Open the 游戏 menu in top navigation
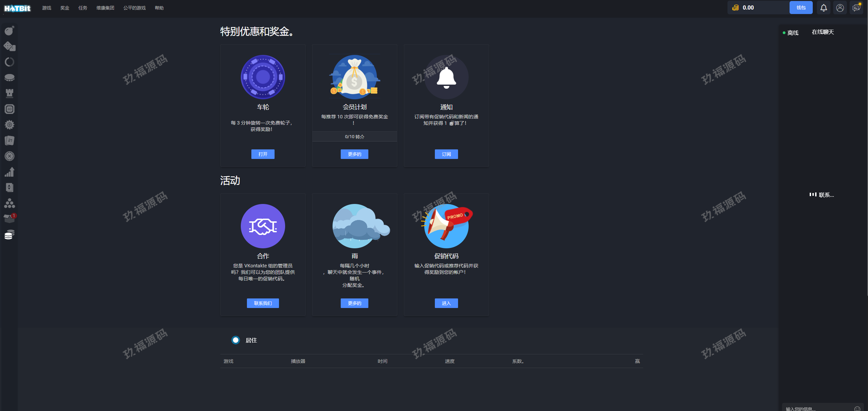This screenshot has width=868, height=411. (x=47, y=8)
